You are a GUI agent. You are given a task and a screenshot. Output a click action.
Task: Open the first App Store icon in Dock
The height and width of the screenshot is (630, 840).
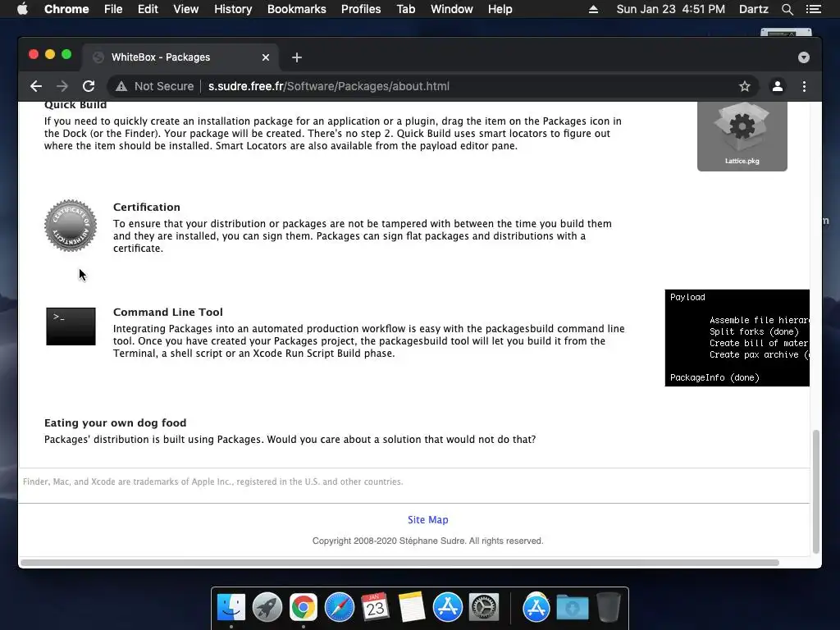pyautogui.click(x=447, y=608)
